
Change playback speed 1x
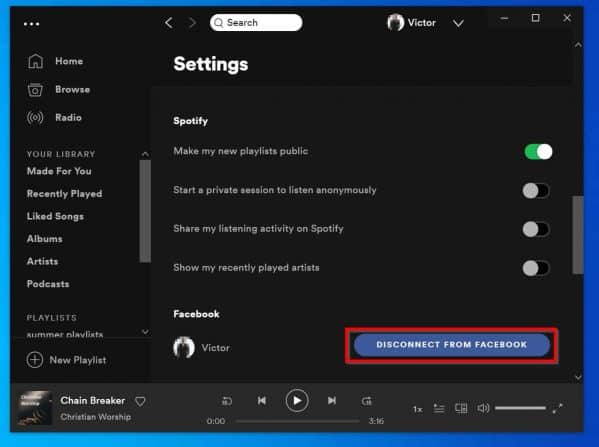tap(418, 410)
